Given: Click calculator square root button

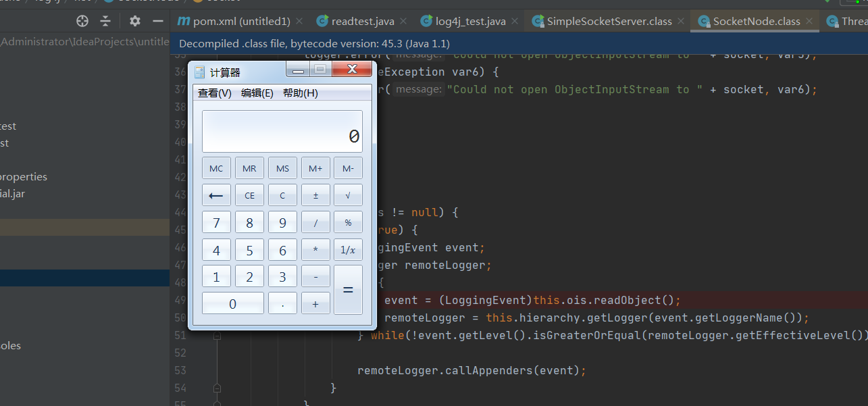Looking at the screenshot, I should (x=348, y=195).
